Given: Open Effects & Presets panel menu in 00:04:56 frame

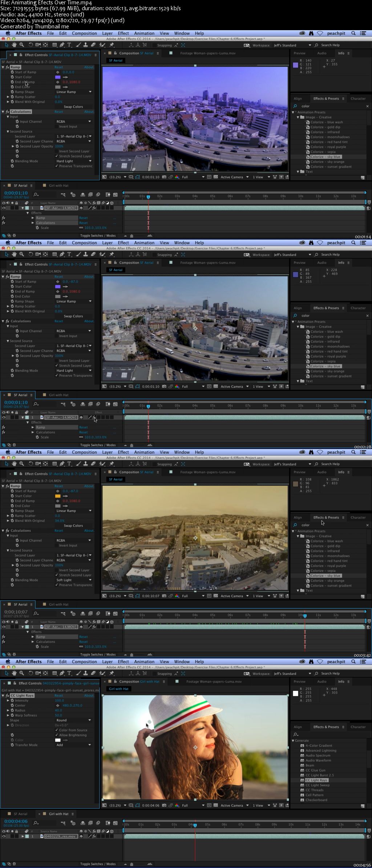Looking at the screenshot, I should [x=343, y=727].
